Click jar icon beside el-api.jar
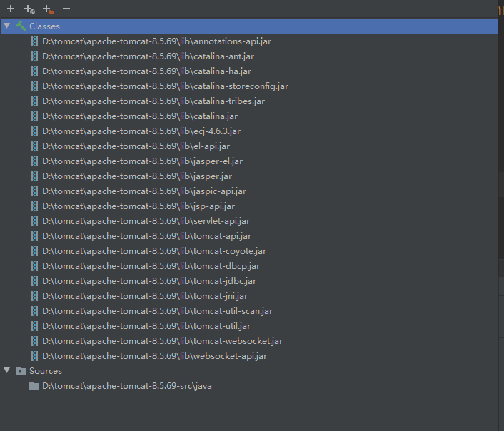 pos(34,146)
